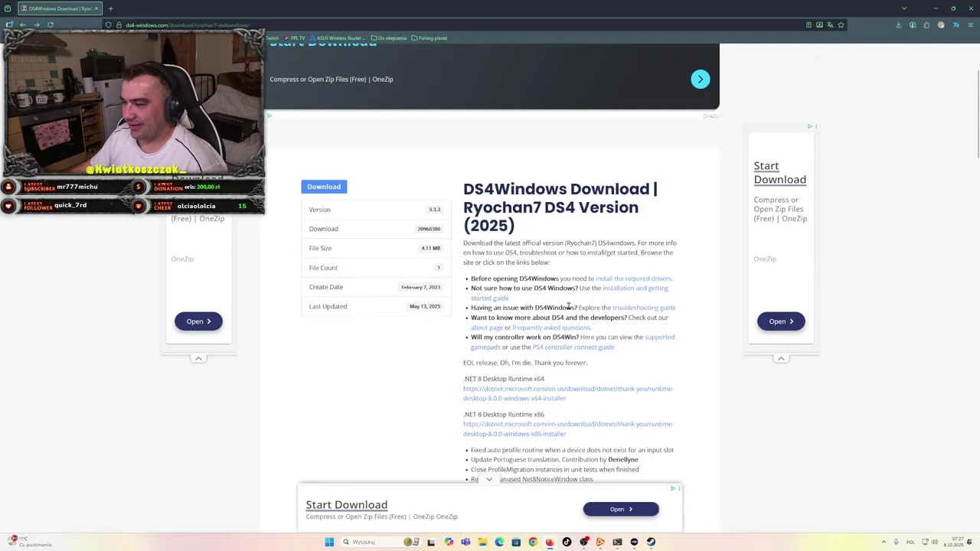
Task: Open the weather widget on the taskbar
Action: click(29, 542)
